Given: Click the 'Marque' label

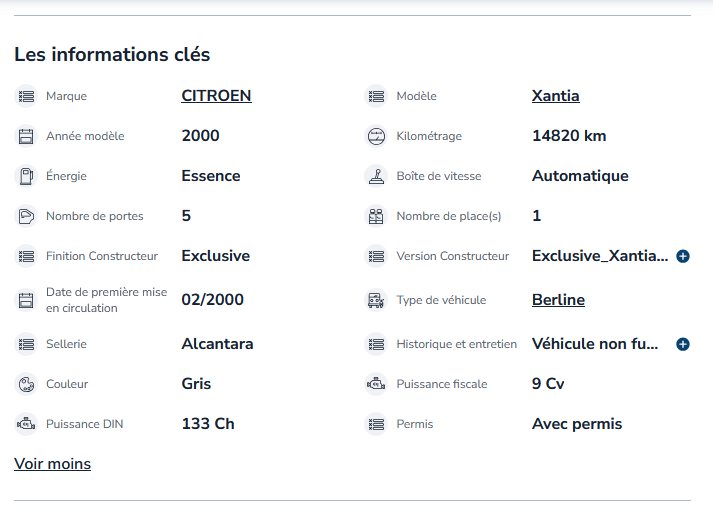Looking at the screenshot, I should pos(66,96).
